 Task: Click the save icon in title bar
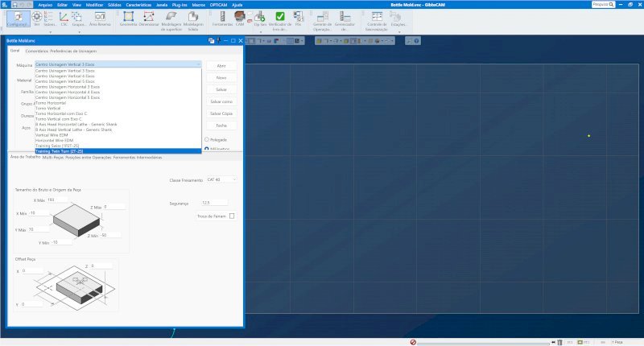(14, 5)
